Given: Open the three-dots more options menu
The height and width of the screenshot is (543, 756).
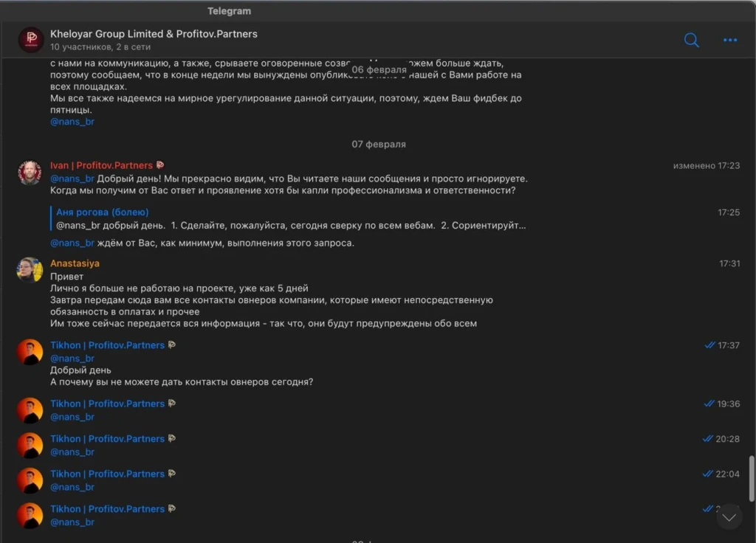Looking at the screenshot, I should pyautogui.click(x=730, y=40).
